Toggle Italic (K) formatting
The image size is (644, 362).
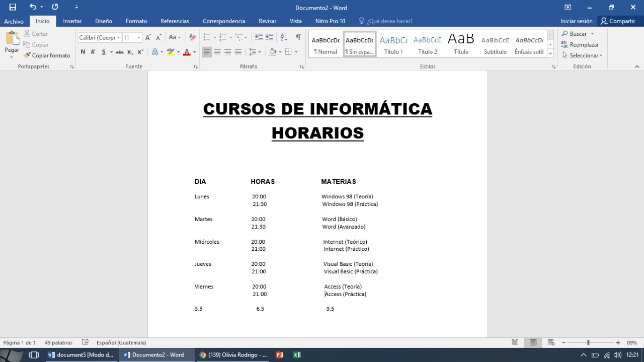coord(93,52)
